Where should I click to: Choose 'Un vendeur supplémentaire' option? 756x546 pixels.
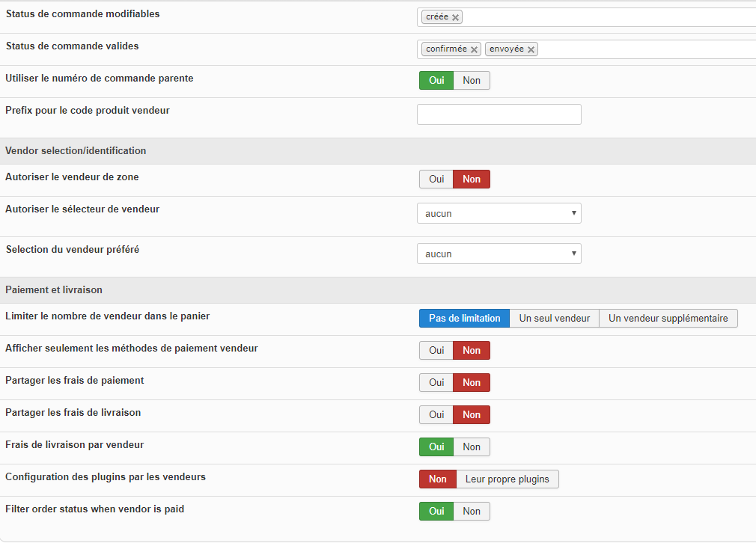[x=668, y=319]
